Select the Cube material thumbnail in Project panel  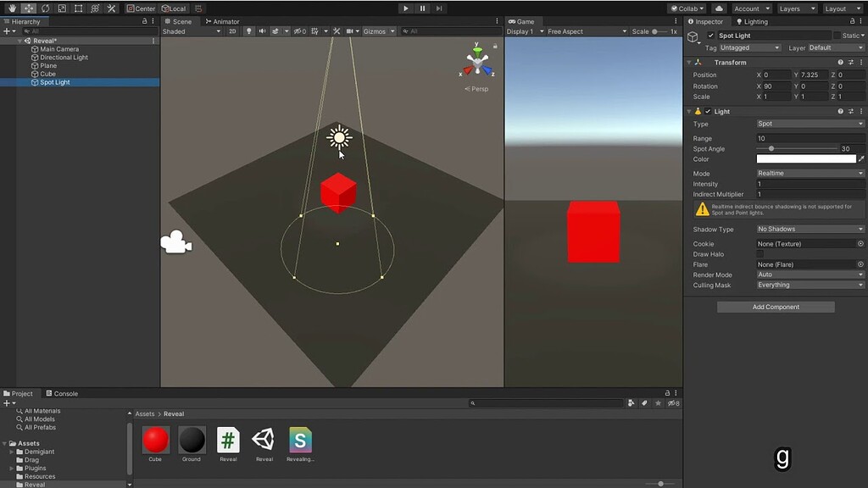[x=155, y=438]
